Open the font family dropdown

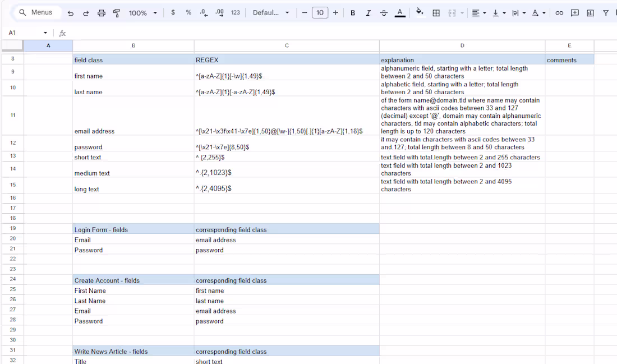tap(271, 12)
